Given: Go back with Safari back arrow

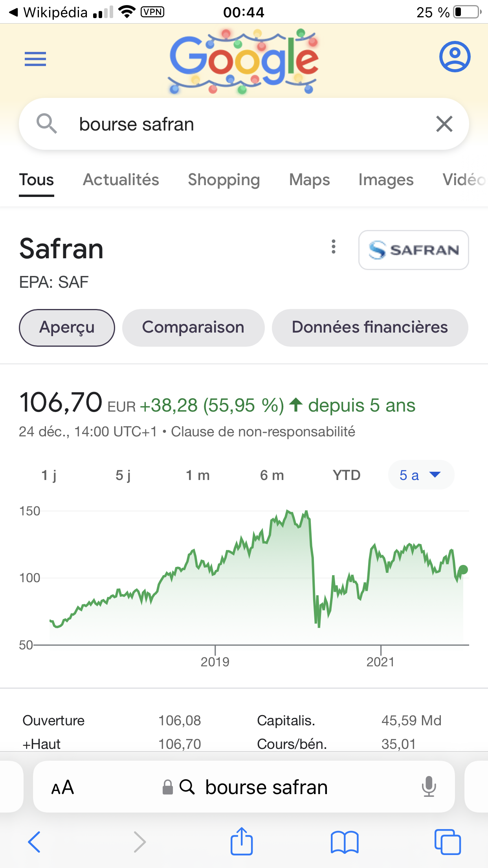Looking at the screenshot, I should (35, 842).
